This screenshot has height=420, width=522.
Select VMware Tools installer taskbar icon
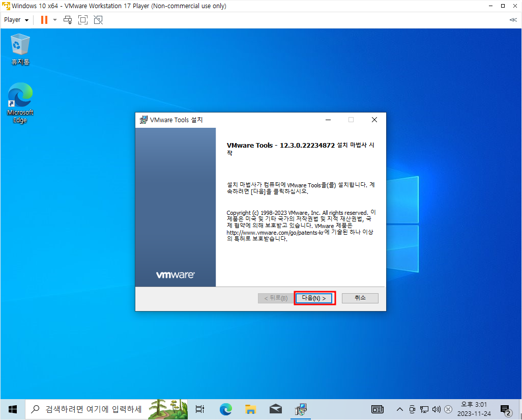(x=301, y=409)
